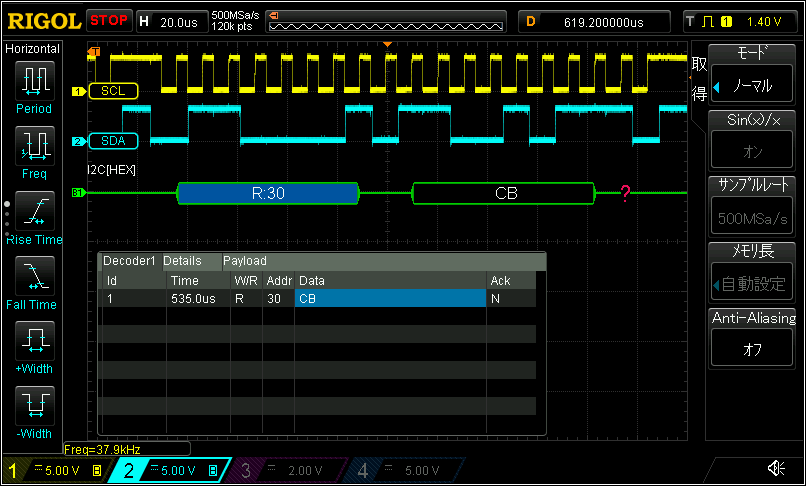Toggle channel 3 at 2.00 V
806x486 pixels.
[285, 470]
